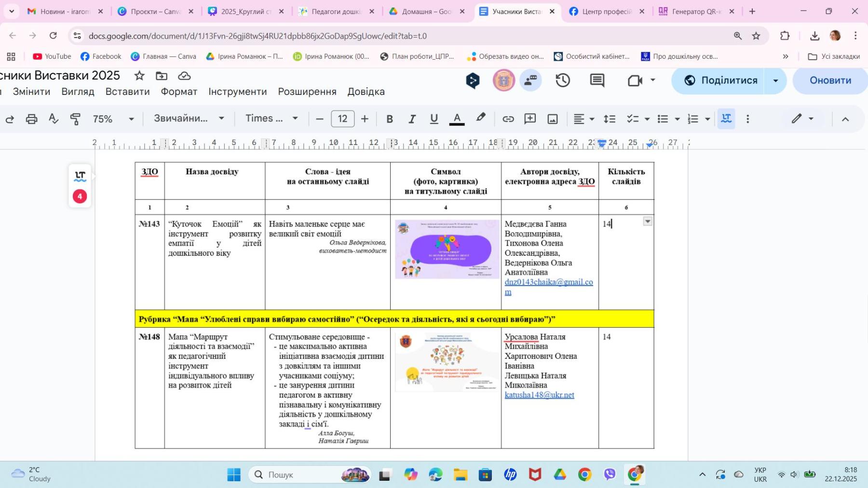Click the add comment toolbar icon
Image resolution: width=868 pixels, height=488 pixels.
point(530,119)
